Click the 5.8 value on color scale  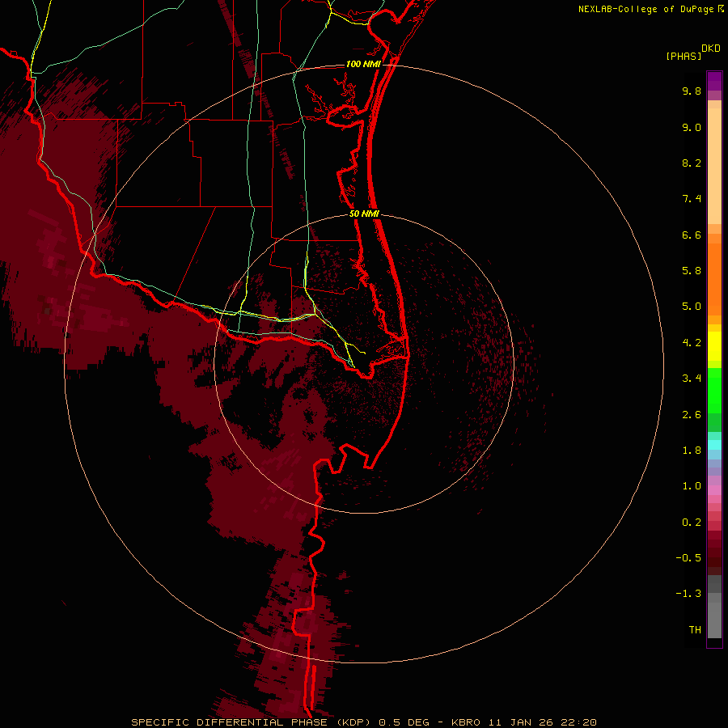692,270
